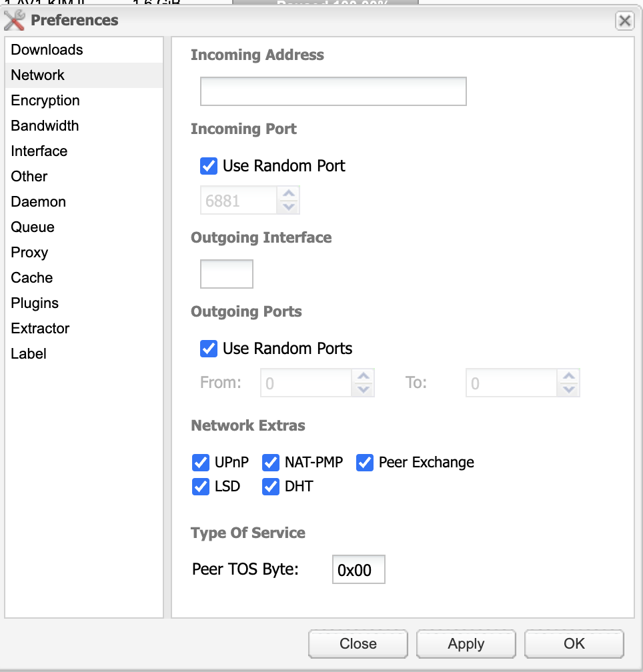Decrease outgoing From port value
643x672 pixels.
click(363, 389)
